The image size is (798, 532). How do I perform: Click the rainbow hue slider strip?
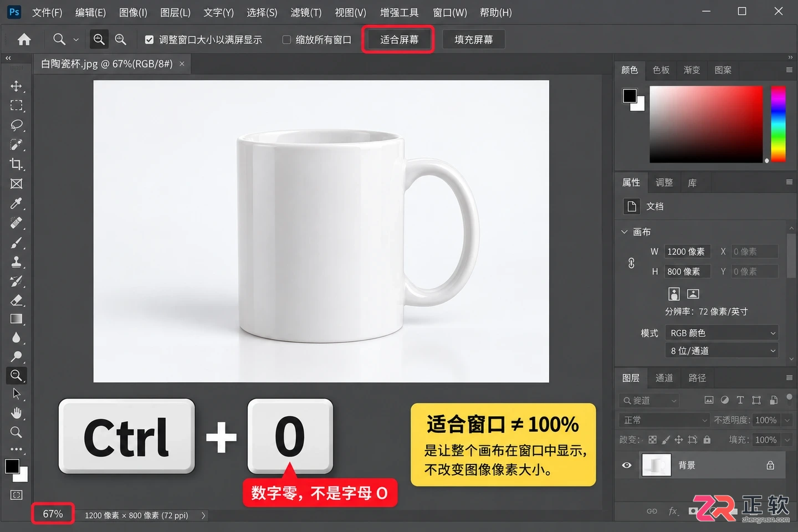(779, 124)
